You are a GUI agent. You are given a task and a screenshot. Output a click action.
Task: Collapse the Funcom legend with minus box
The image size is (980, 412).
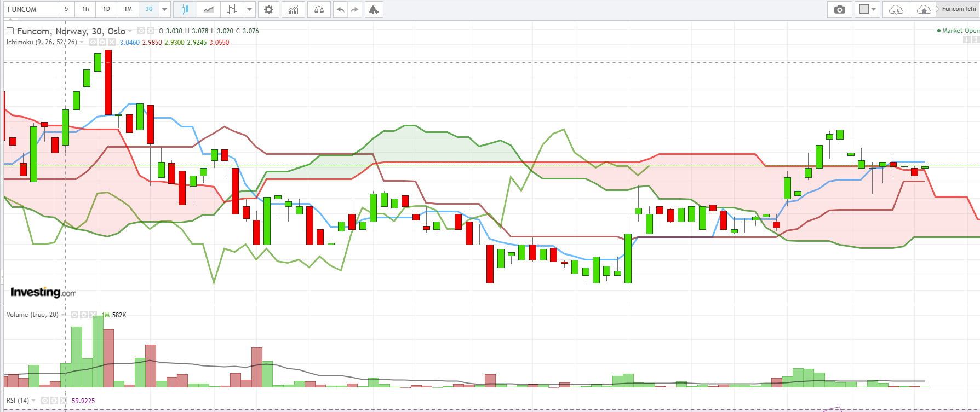10,31
